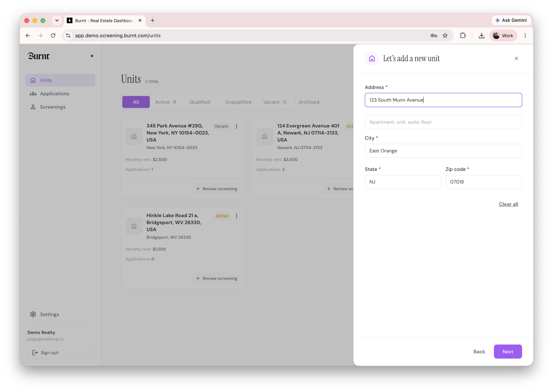The image size is (553, 392).
Task: Open three-dot menu on 345 Park Avenue card
Action: (237, 126)
